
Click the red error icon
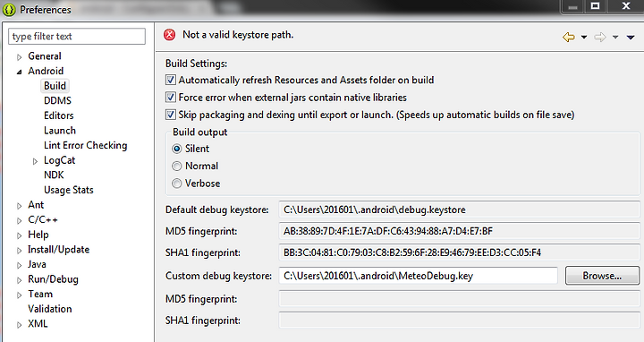pos(169,35)
